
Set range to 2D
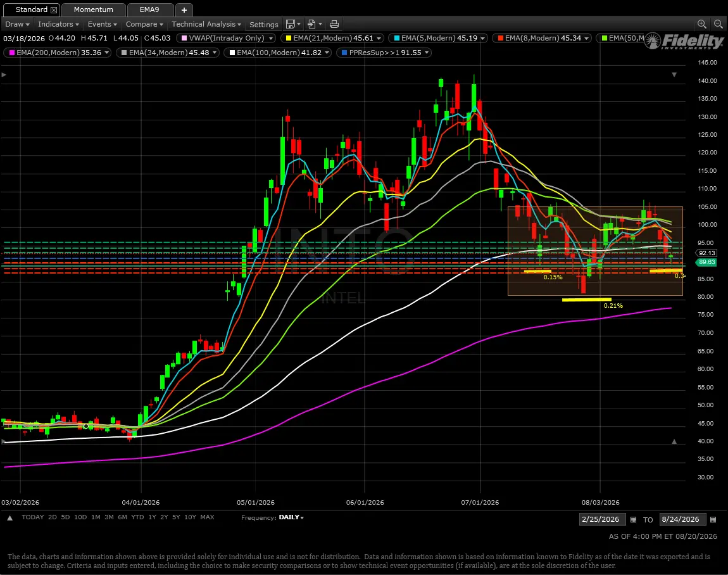tap(53, 517)
